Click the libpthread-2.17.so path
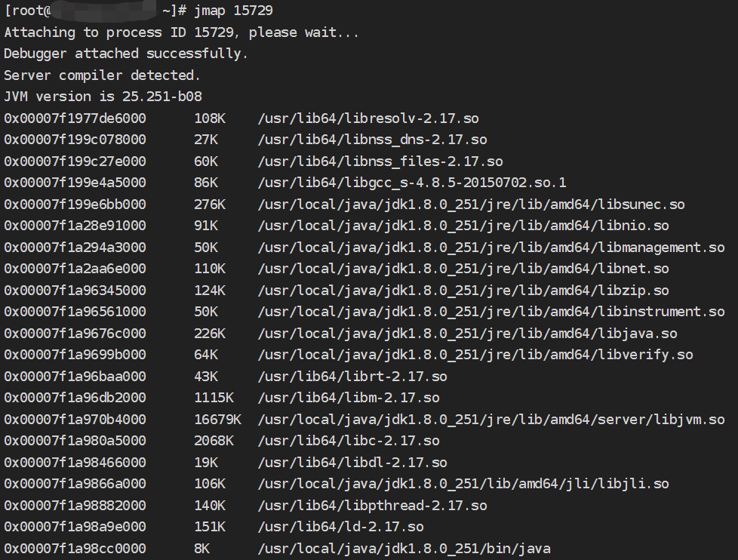Image resolution: width=738 pixels, height=560 pixels. click(x=372, y=506)
